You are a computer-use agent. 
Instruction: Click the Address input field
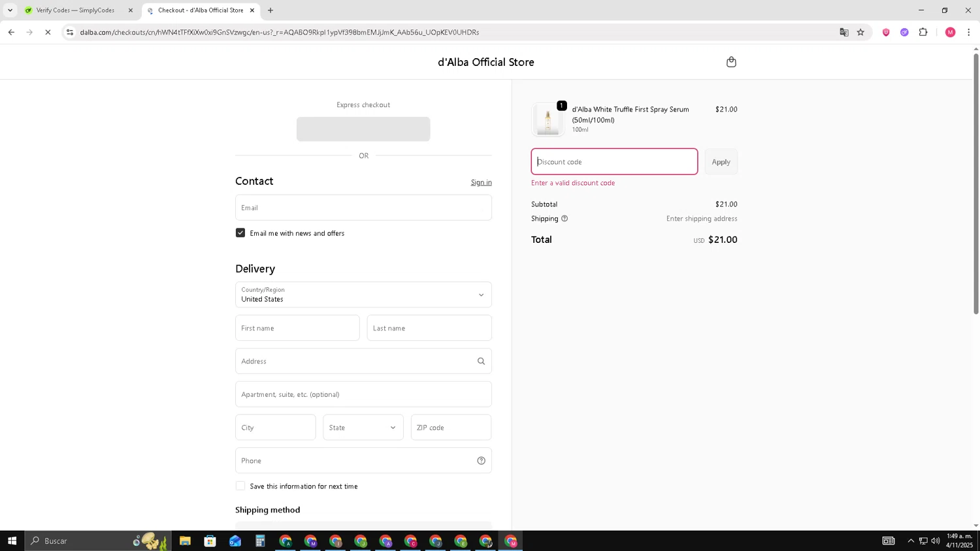pos(363,361)
